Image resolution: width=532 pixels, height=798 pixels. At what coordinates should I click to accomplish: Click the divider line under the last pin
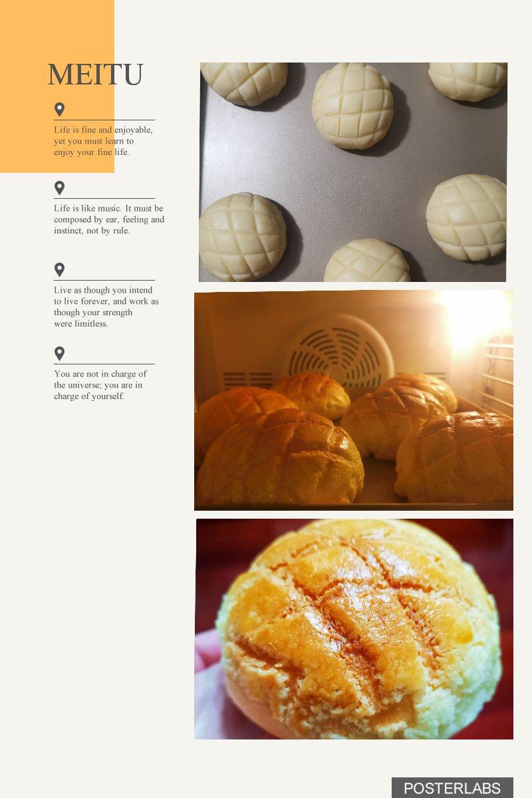104,364
